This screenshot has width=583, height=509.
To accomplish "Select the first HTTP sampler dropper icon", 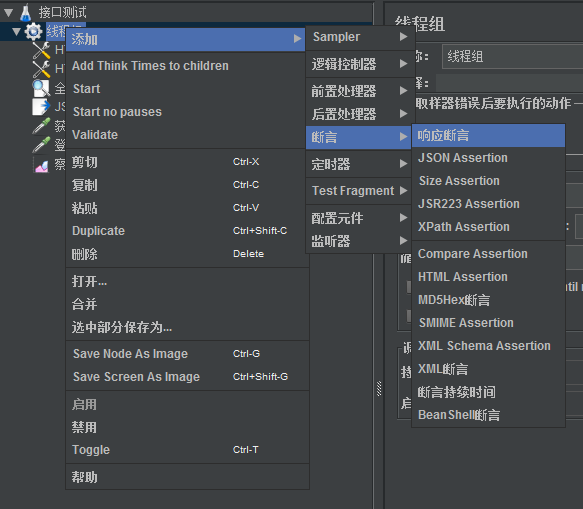I will click(41, 50).
